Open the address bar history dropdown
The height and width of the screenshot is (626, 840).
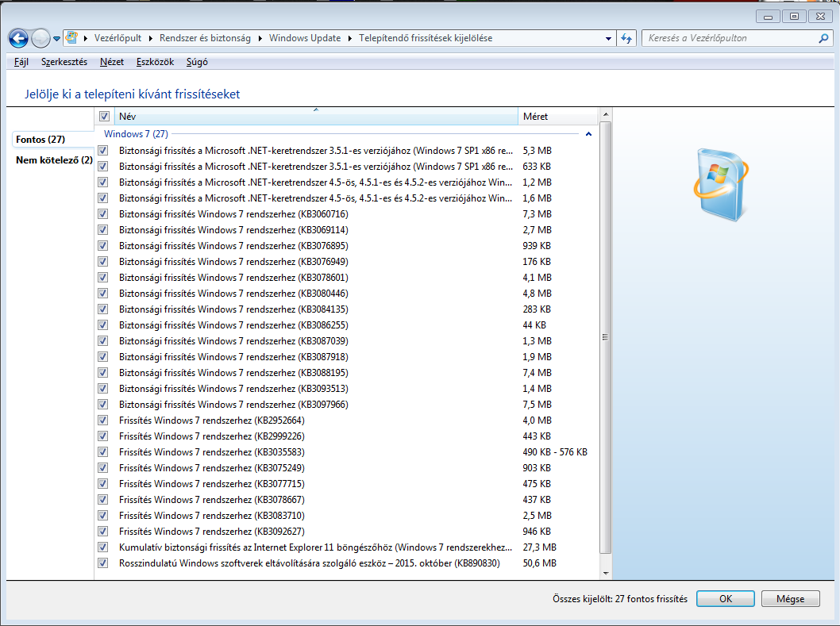pyautogui.click(x=608, y=39)
